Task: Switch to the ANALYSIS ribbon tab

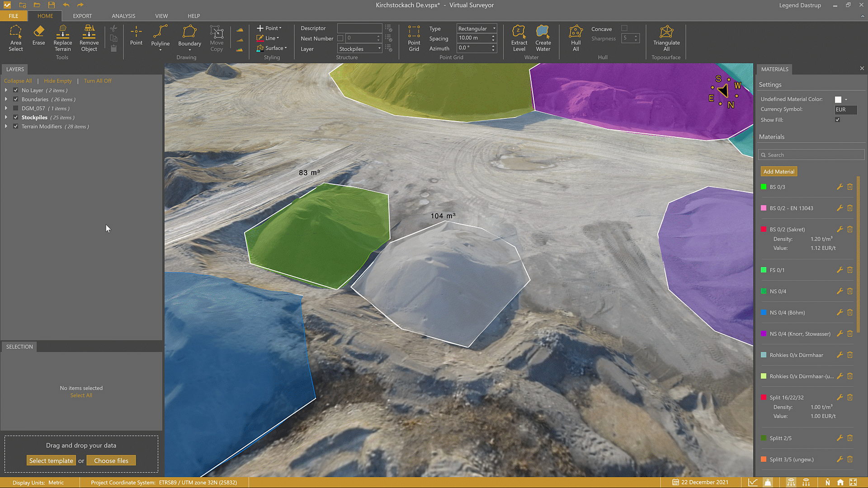Action: [x=123, y=16]
